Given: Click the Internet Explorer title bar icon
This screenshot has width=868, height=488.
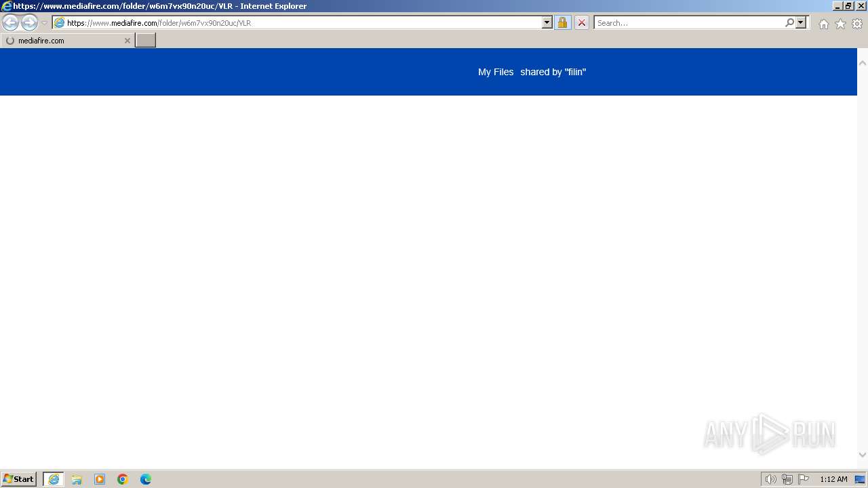Looking at the screenshot, I should (x=7, y=6).
